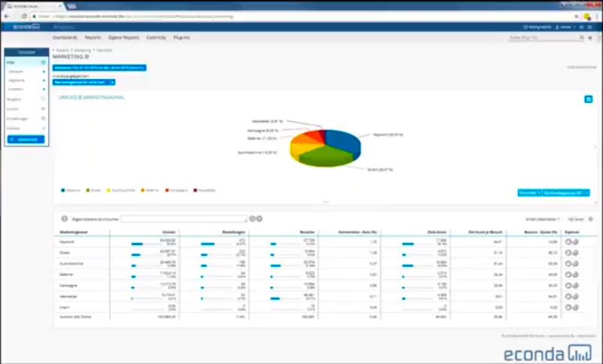Viewport: 603px width, 364px height.
Task: Click the Chrome extension icon in the browser toolbar
Action: pos(586,15)
